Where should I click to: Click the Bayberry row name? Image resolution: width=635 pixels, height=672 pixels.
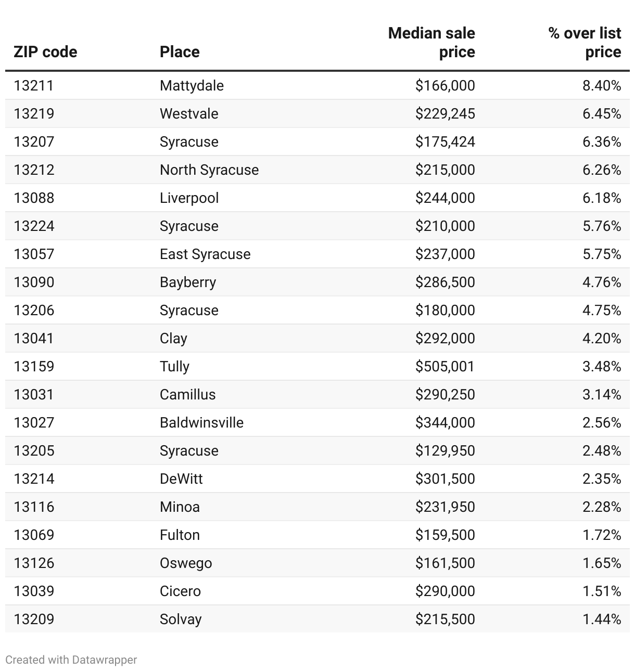188,282
